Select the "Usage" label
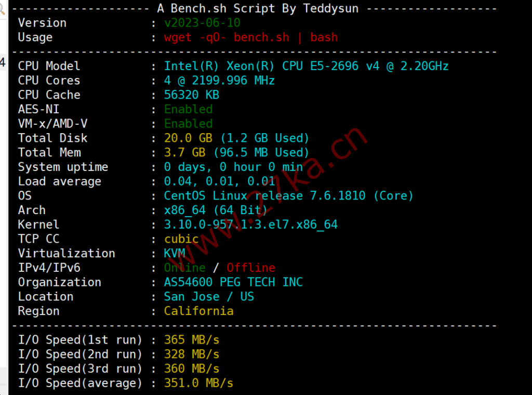This screenshot has height=395, width=532. 35,37
